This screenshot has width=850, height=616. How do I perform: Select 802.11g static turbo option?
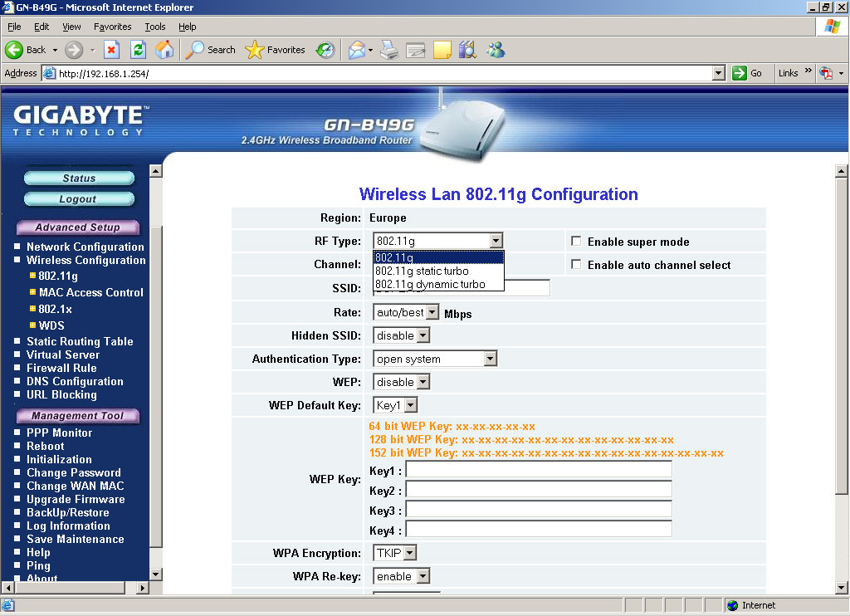pos(422,271)
